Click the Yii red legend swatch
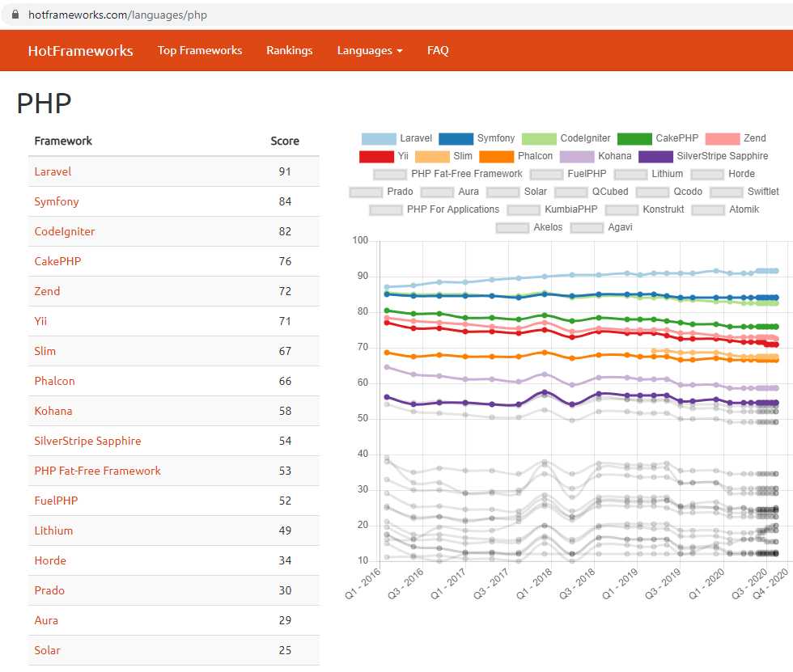 click(x=376, y=156)
